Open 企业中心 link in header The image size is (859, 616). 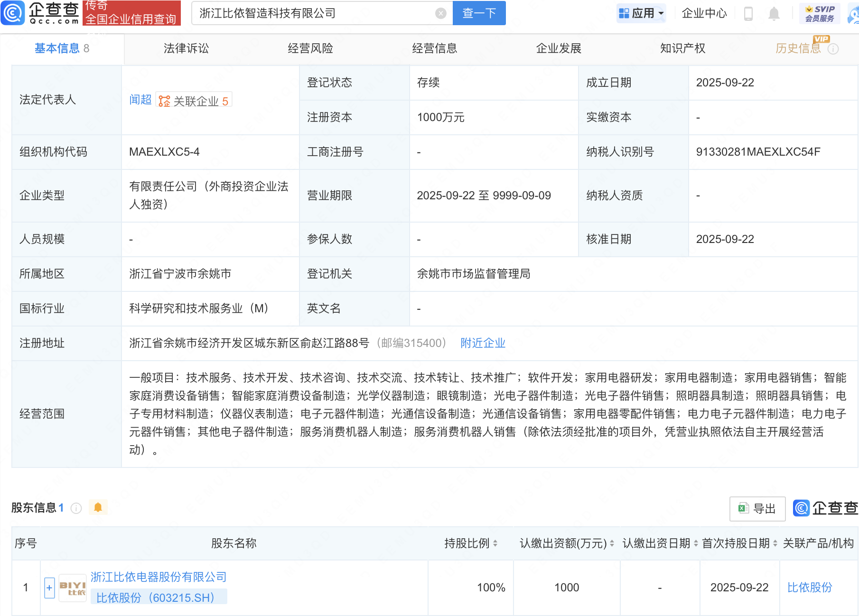pos(704,13)
